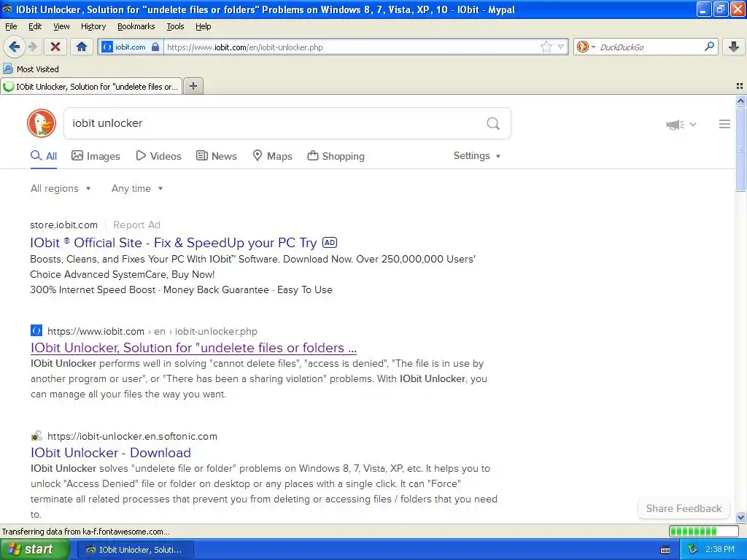This screenshot has width=747, height=560.
Task: Open the hamburger side menu
Action: 724,124
